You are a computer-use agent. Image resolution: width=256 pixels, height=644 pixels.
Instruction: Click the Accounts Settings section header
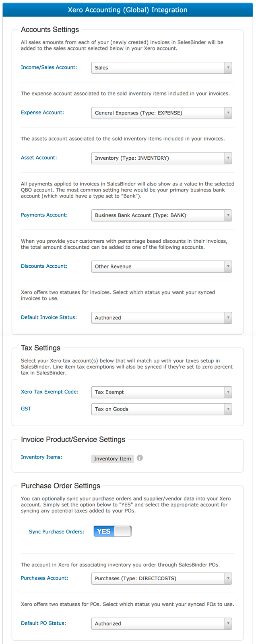click(50, 29)
